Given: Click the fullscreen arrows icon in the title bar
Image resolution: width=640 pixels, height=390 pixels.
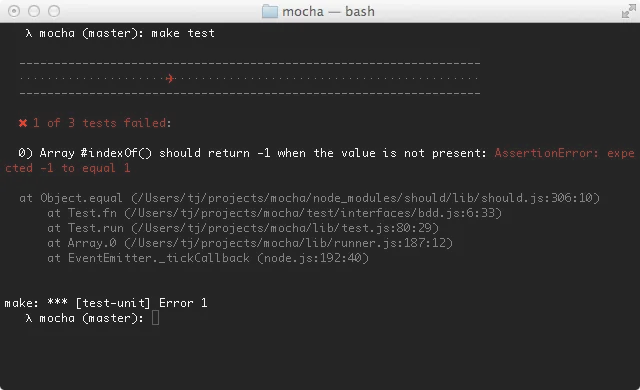Looking at the screenshot, I should point(628,11).
